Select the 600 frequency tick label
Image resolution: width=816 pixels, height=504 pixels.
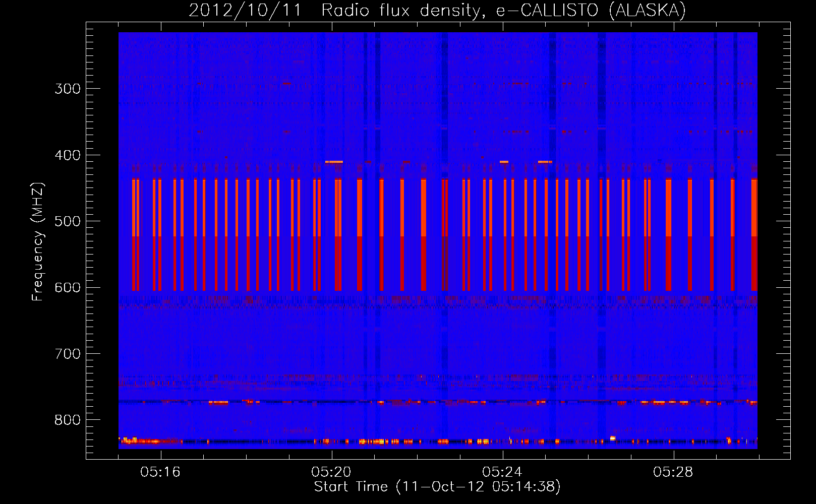68,288
